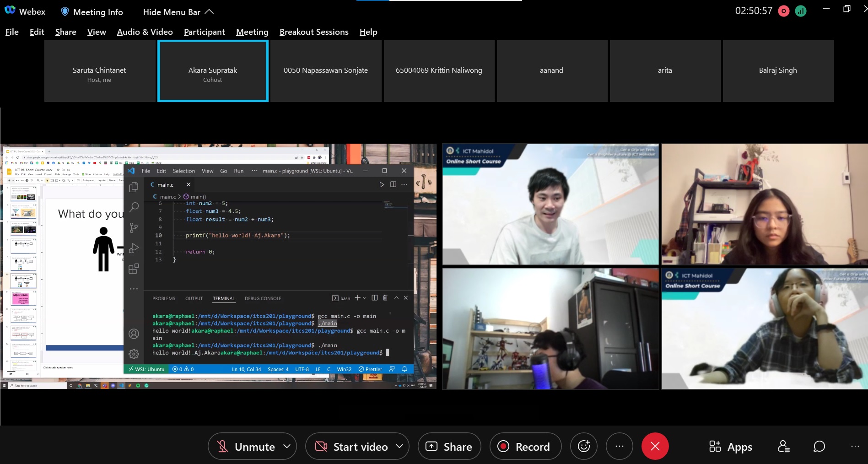Click the red recording indicator icon
This screenshot has width=868, height=464.
[x=784, y=11]
